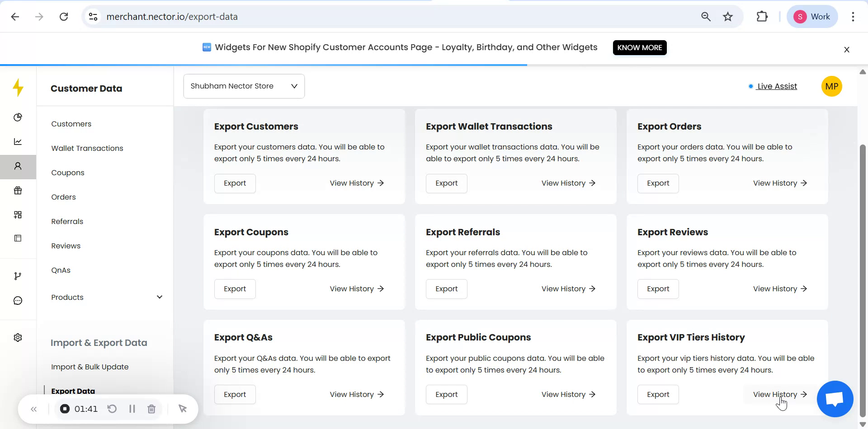Click the page vertical scrollbar
Viewport: 868px width, 429px height.
(x=863, y=271)
